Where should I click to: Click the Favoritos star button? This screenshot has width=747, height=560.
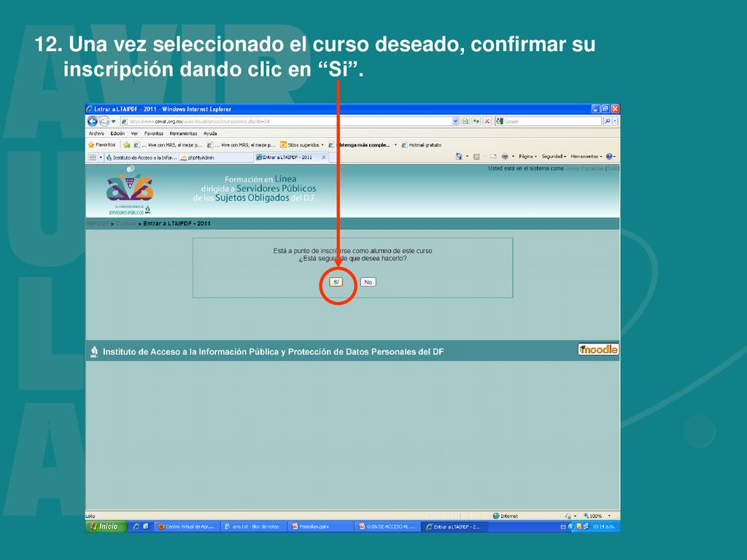pyautogui.click(x=102, y=145)
